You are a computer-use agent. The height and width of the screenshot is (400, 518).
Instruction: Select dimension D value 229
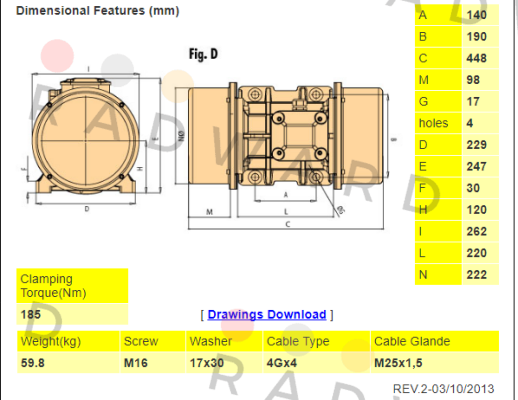click(x=477, y=145)
